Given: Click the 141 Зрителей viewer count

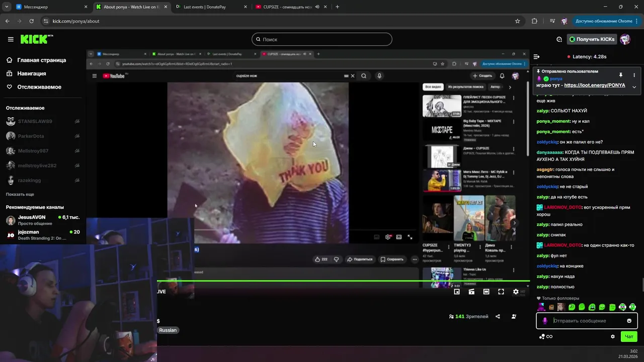Looking at the screenshot, I should pos(468,316).
